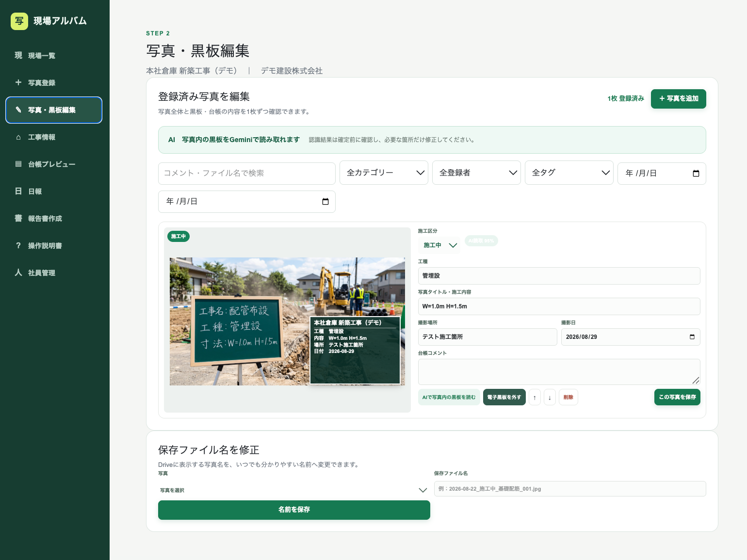This screenshot has height=560, width=747.
Task: Click AIで写真内の黒板を読む button
Action: point(449,398)
